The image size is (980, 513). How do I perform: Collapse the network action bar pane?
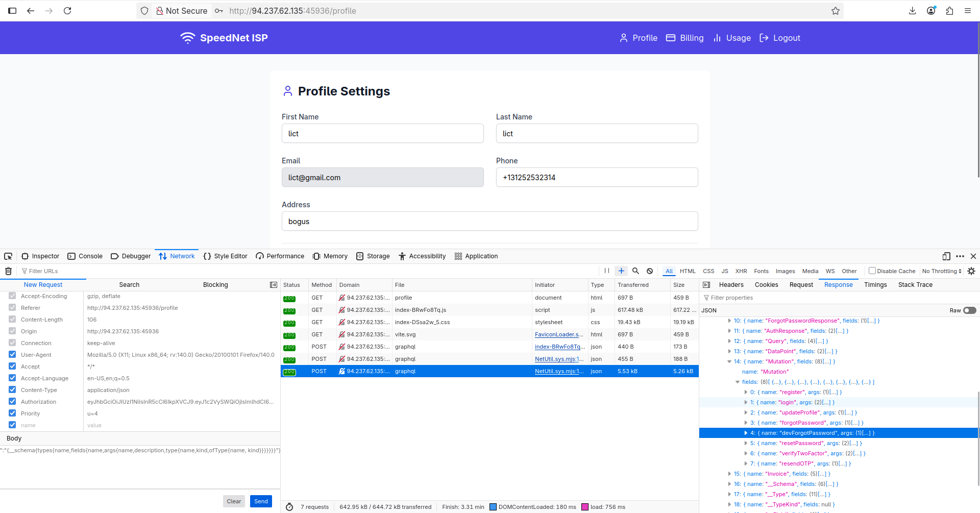(274, 285)
